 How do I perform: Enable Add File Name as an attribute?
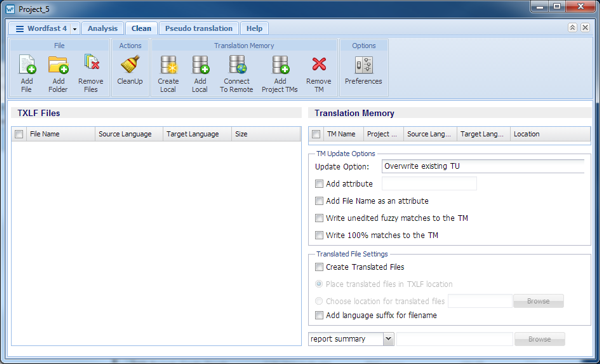click(319, 201)
